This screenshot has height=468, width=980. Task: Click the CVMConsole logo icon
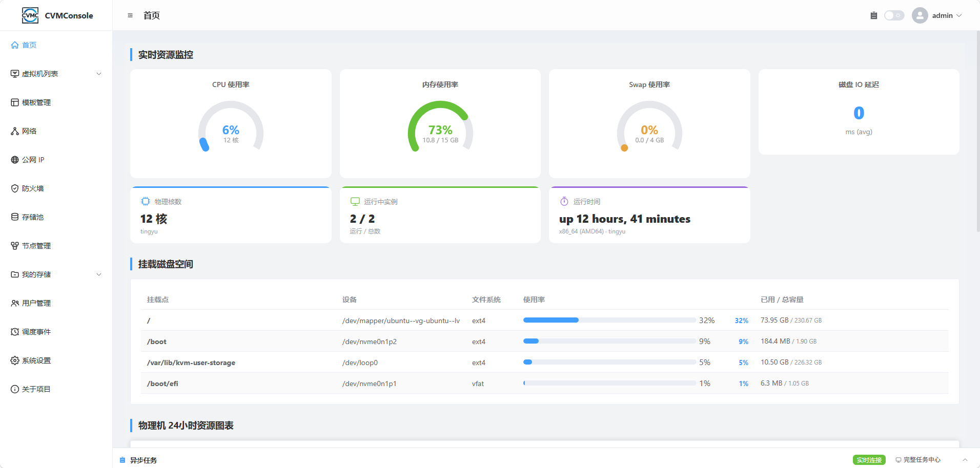(x=30, y=15)
